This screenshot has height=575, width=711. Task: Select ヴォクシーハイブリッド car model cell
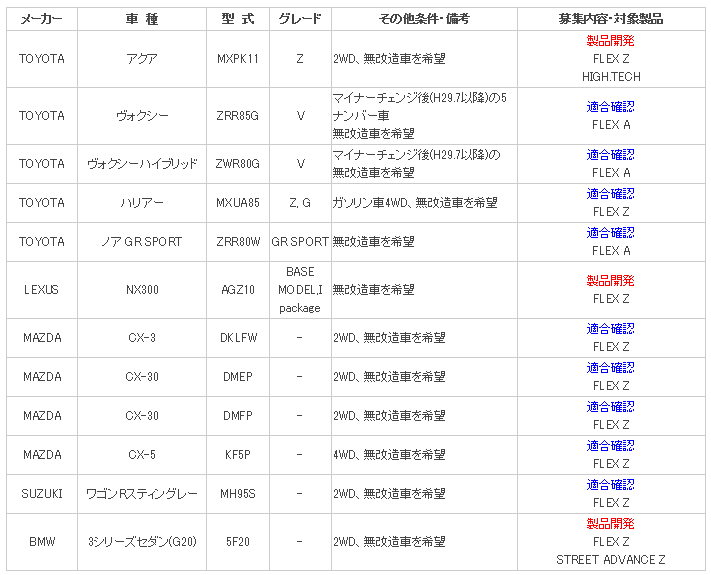[142, 164]
